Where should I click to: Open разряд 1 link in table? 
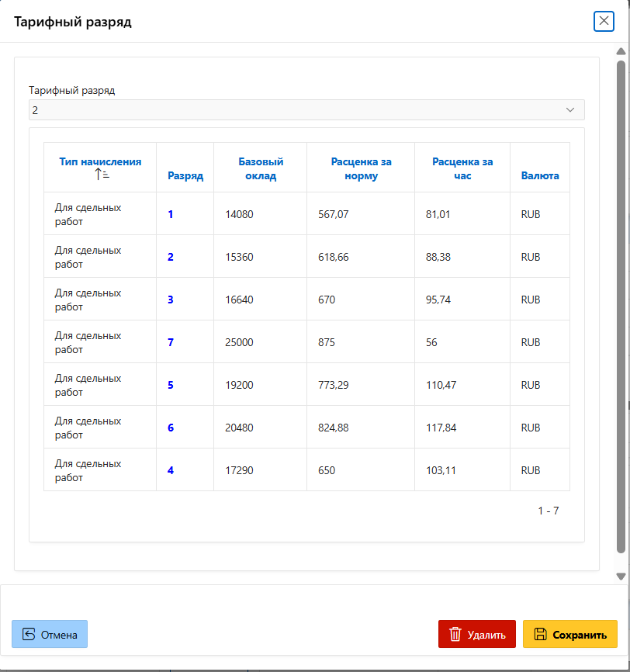(171, 214)
